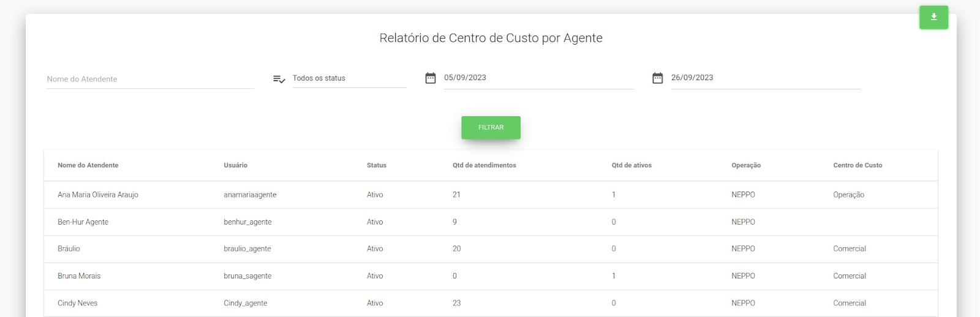
Task: Click the 26/09/2023 end date field
Action: [x=766, y=78]
